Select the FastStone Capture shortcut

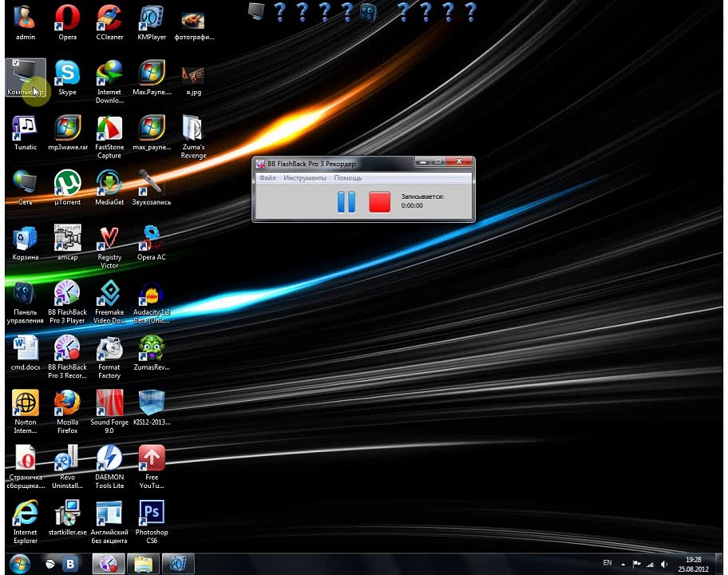[x=109, y=137]
